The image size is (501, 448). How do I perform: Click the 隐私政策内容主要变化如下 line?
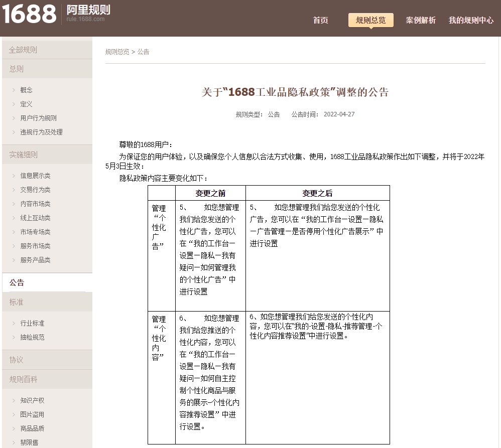(163, 178)
